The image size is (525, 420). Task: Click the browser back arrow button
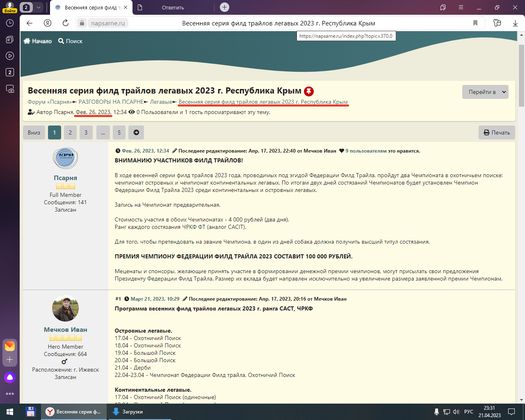[x=30, y=23]
